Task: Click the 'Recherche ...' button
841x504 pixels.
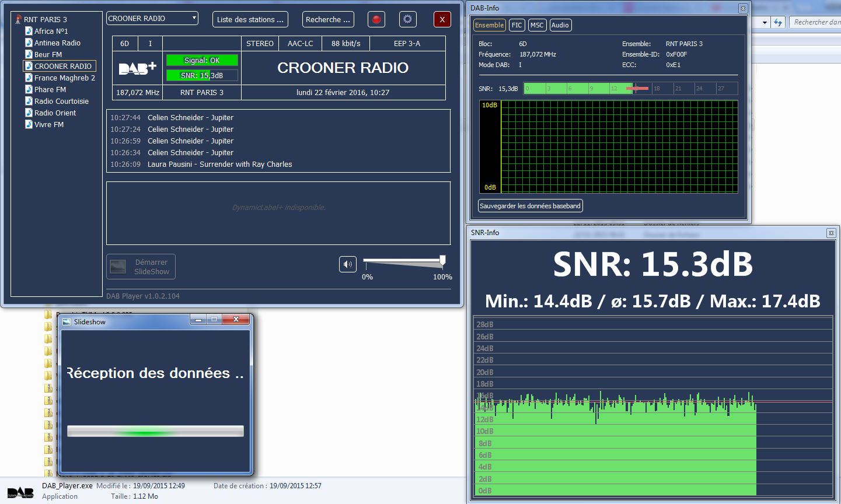Action: 328,19
